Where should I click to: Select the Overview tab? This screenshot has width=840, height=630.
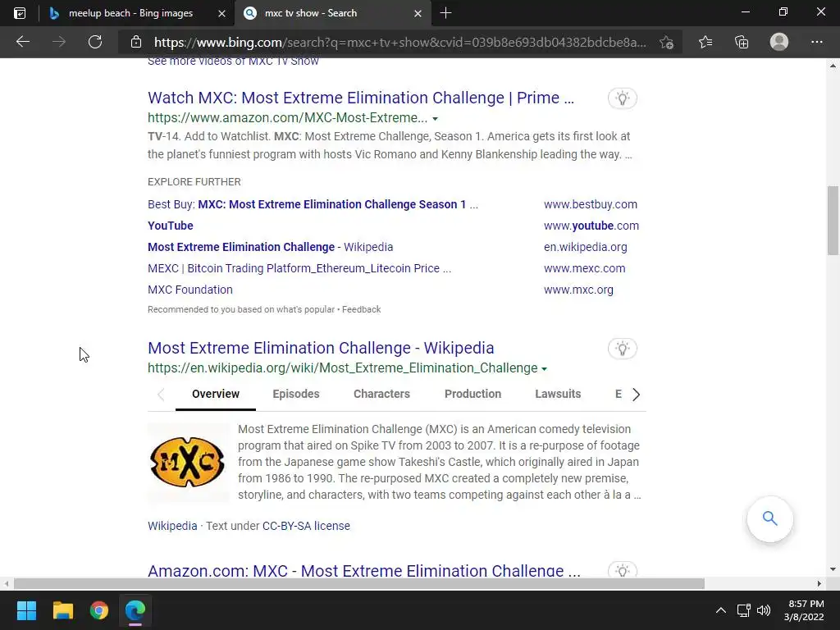coord(216,394)
